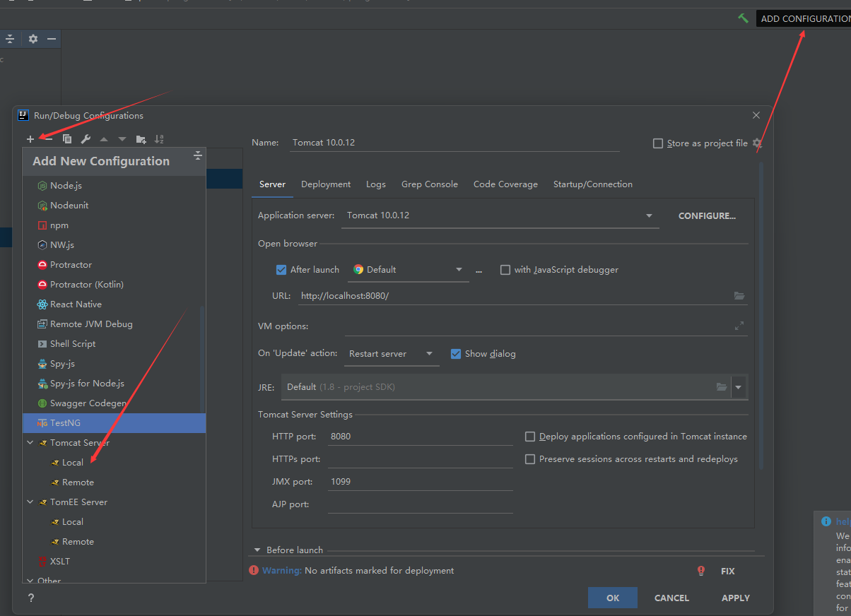Click the FIX button
The height and width of the screenshot is (616, 851).
728,571
